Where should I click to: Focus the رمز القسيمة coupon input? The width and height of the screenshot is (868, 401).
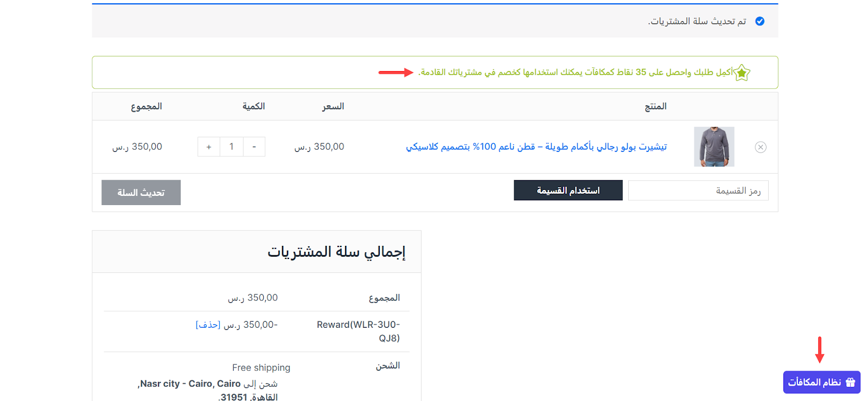[x=698, y=190]
